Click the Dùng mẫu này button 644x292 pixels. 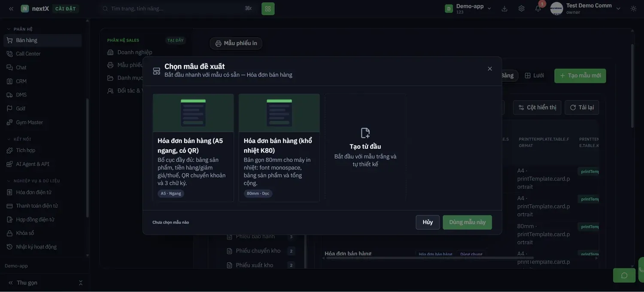[467, 222]
